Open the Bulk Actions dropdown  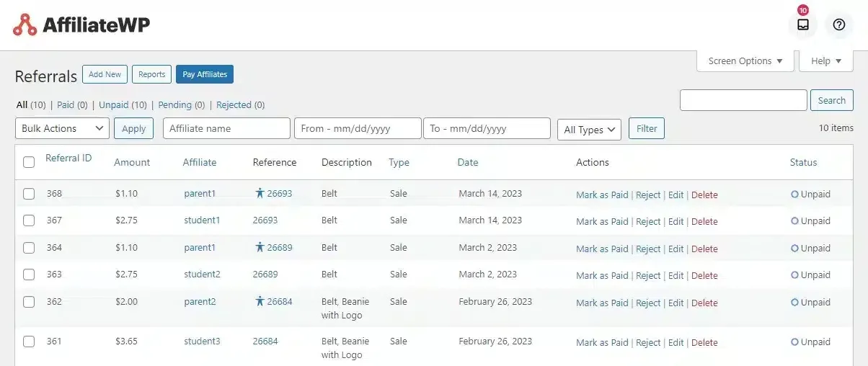(x=62, y=128)
